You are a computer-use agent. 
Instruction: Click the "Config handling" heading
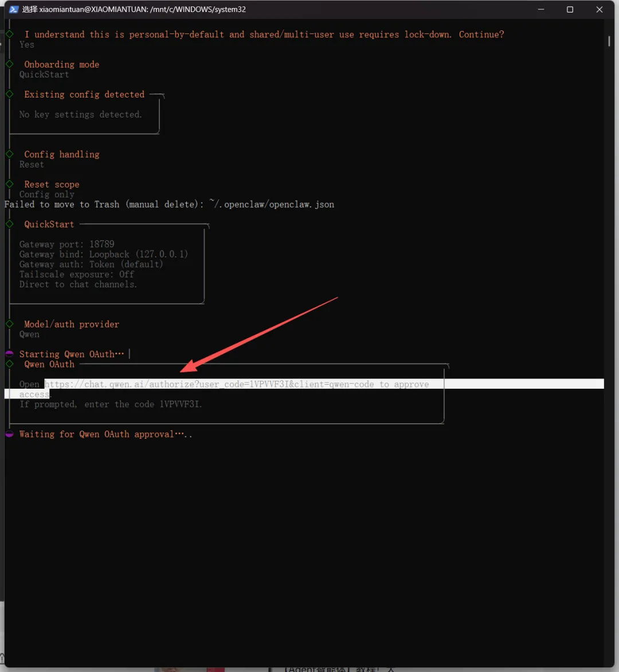pyautogui.click(x=62, y=154)
